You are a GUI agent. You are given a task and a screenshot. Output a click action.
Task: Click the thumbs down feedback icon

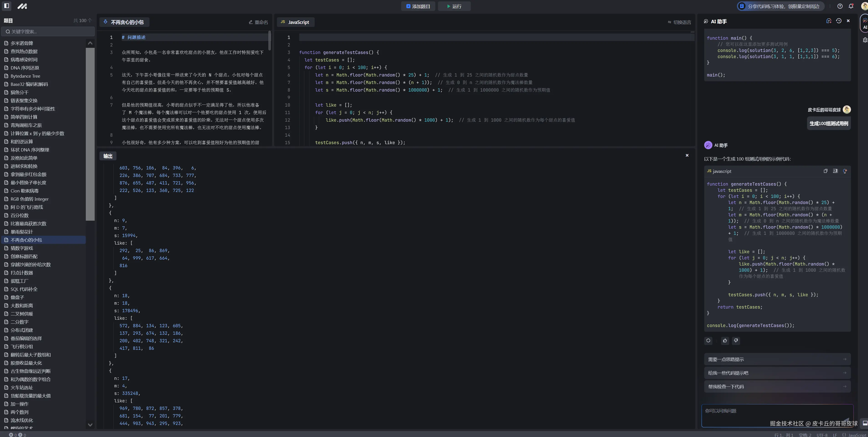point(736,341)
